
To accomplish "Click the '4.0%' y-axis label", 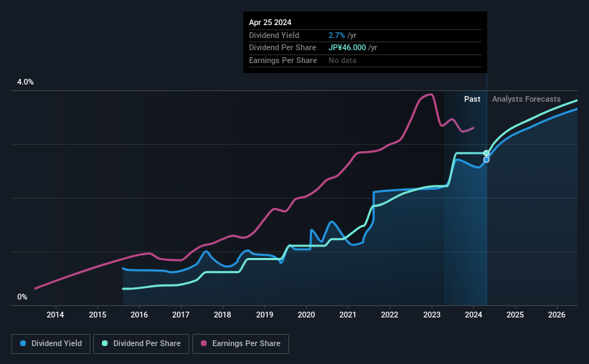I will 25,82.
